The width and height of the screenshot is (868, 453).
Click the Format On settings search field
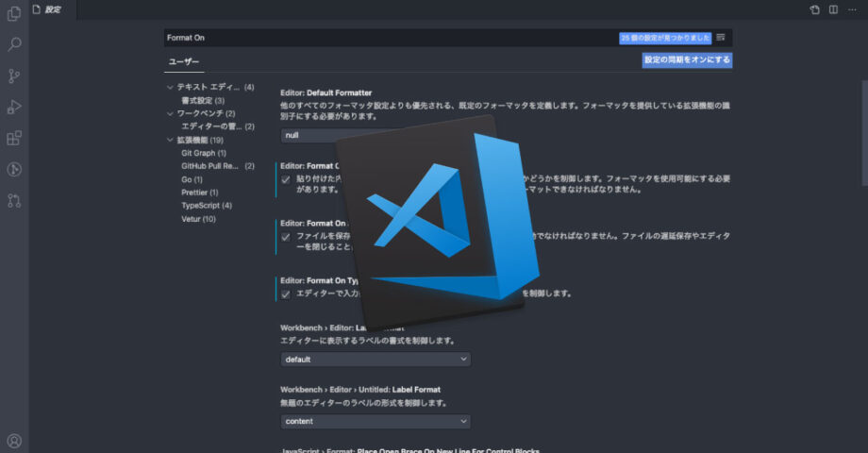tap(391, 38)
